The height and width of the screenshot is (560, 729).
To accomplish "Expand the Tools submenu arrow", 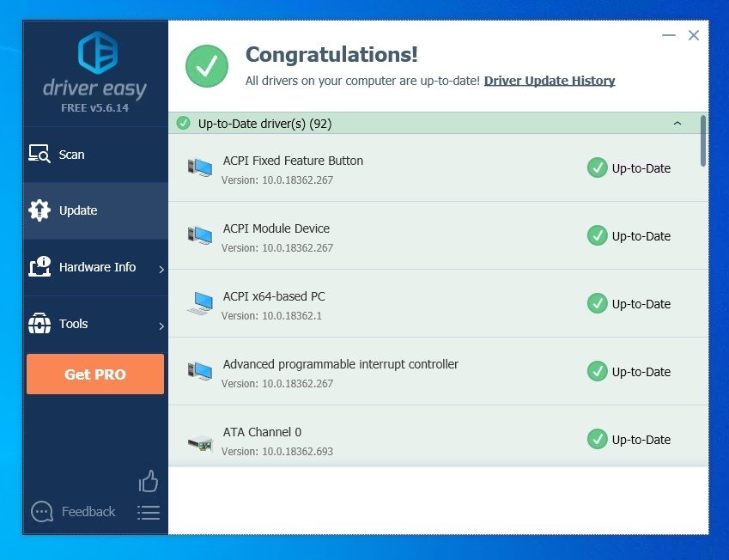I will point(161,326).
